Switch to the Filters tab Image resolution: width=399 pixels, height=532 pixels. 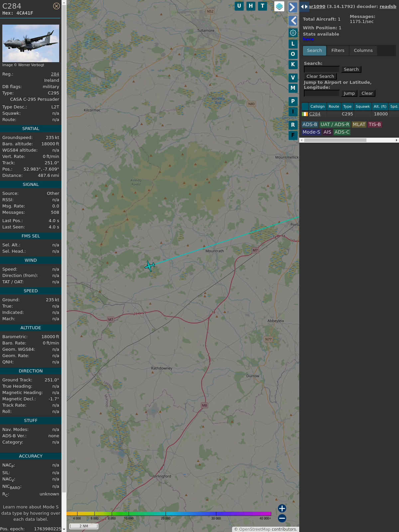pos(337,51)
